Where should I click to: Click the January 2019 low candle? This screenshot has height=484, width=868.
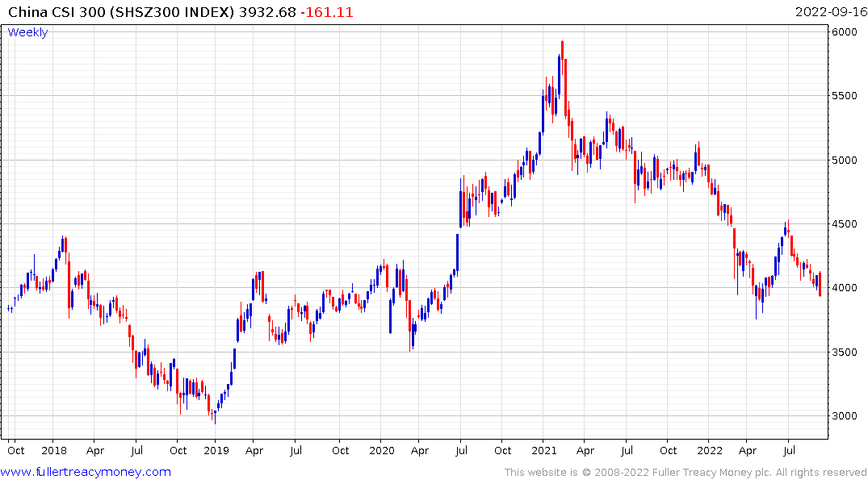(x=215, y=416)
